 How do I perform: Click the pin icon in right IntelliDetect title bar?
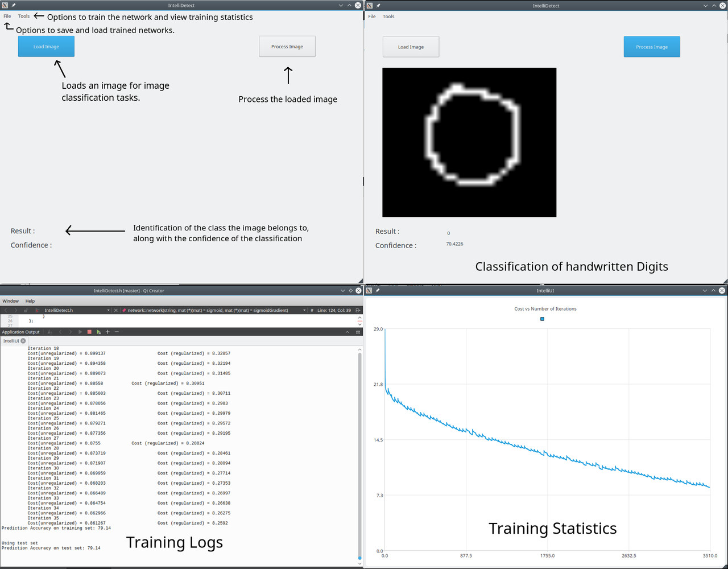(378, 5)
